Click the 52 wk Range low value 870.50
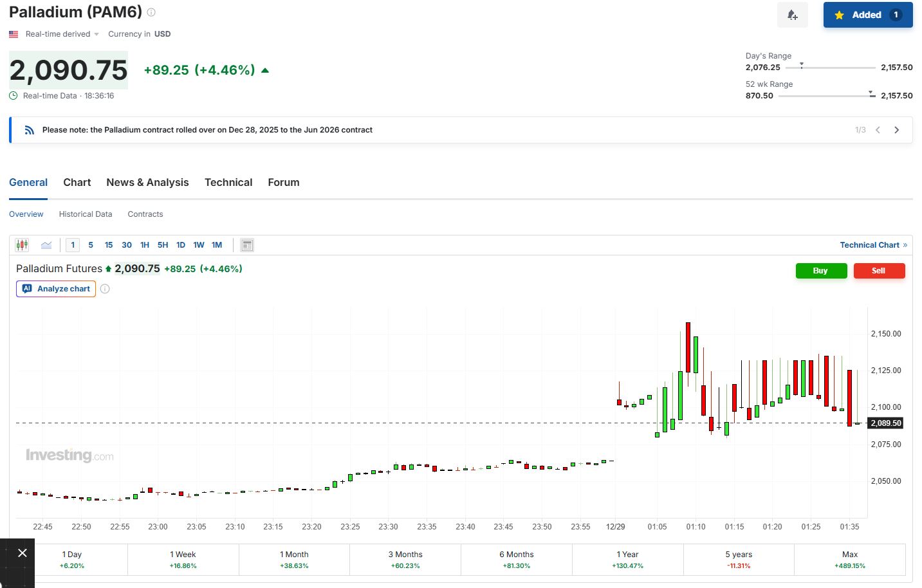The height and width of the screenshot is (588, 922). click(x=759, y=96)
